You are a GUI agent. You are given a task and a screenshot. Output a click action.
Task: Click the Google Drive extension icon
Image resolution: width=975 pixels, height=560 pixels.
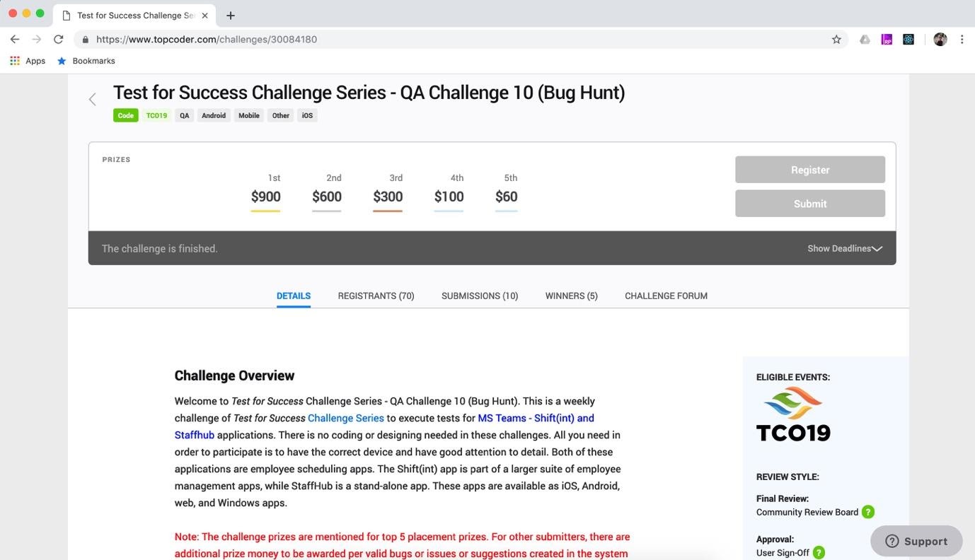865,40
